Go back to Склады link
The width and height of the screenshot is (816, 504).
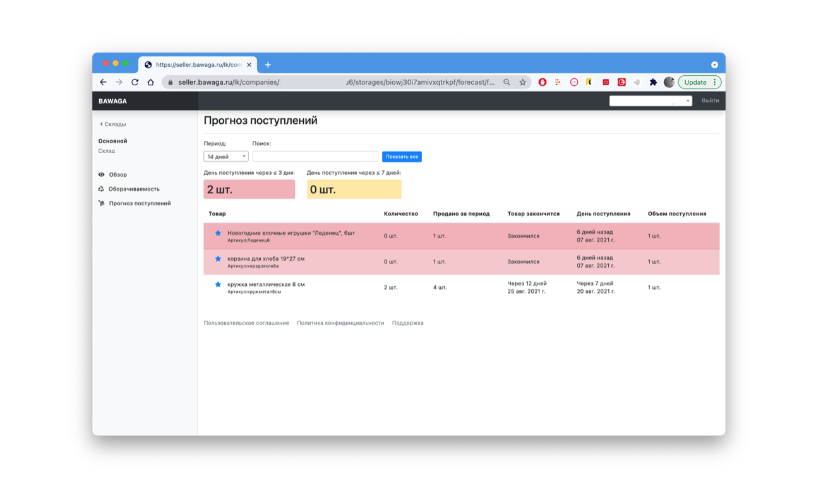pyautogui.click(x=113, y=124)
